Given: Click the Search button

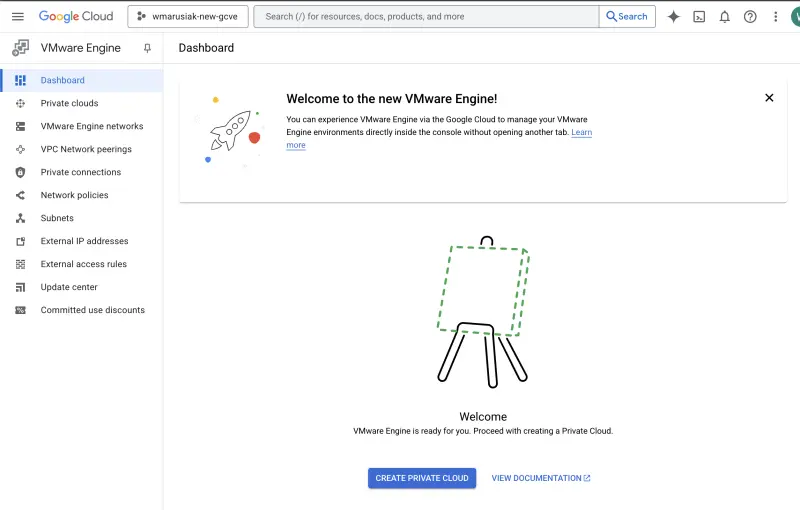Looking at the screenshot, I should pyautogui.click(x=627, y=16).
